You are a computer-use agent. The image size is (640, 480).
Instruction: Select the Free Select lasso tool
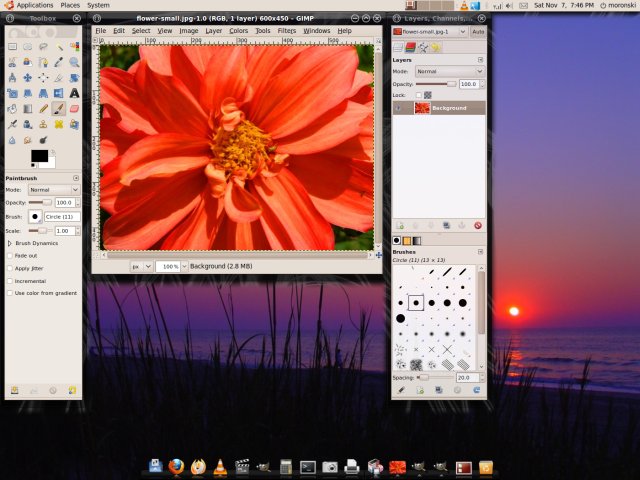tap(43, 47)
